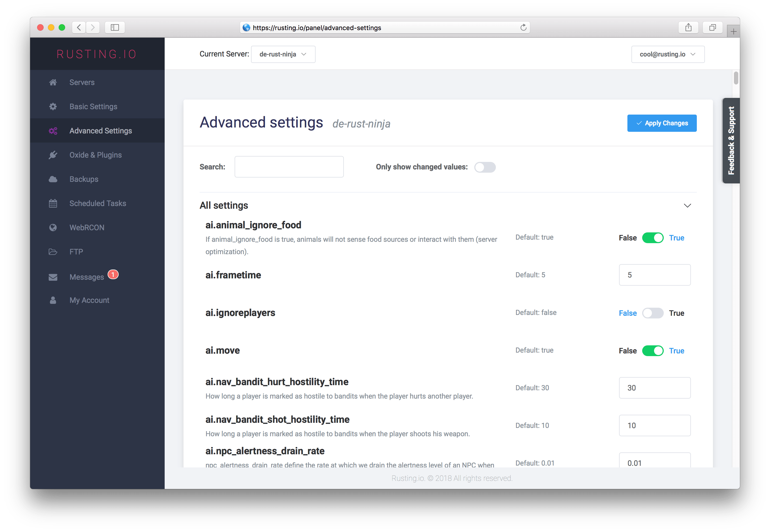Reload the page with refresh icon
The image size is (770, 532).
[523, 27]
